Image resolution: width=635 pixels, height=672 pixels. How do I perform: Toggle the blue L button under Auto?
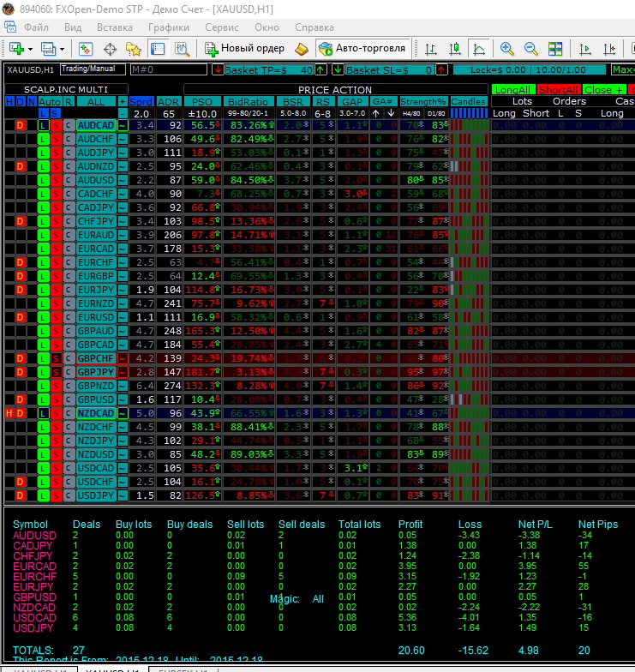(43, 113)
